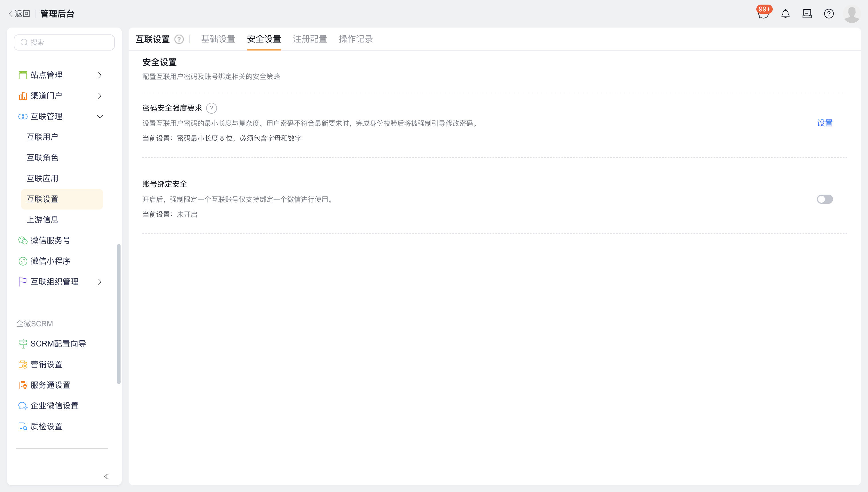Click the SCRM配置向导 signpost icon
868x492 pixels.
[x=23, y=344]
